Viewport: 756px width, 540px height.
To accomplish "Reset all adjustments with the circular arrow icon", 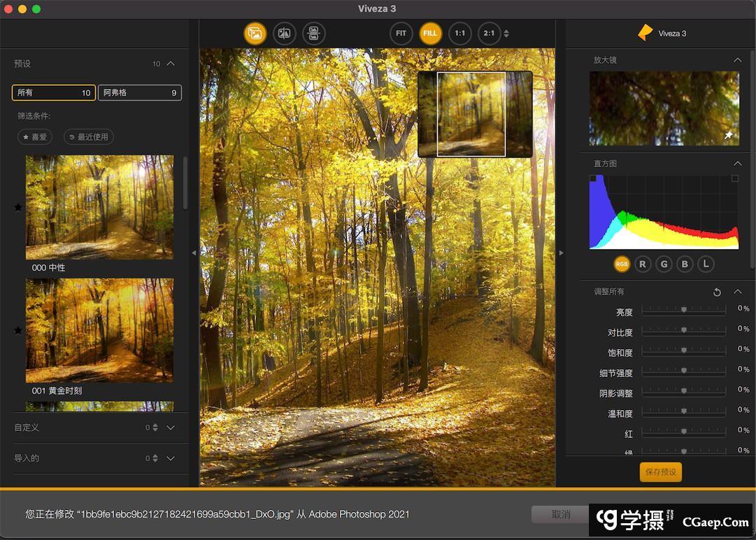I will [x=717, y=292].
